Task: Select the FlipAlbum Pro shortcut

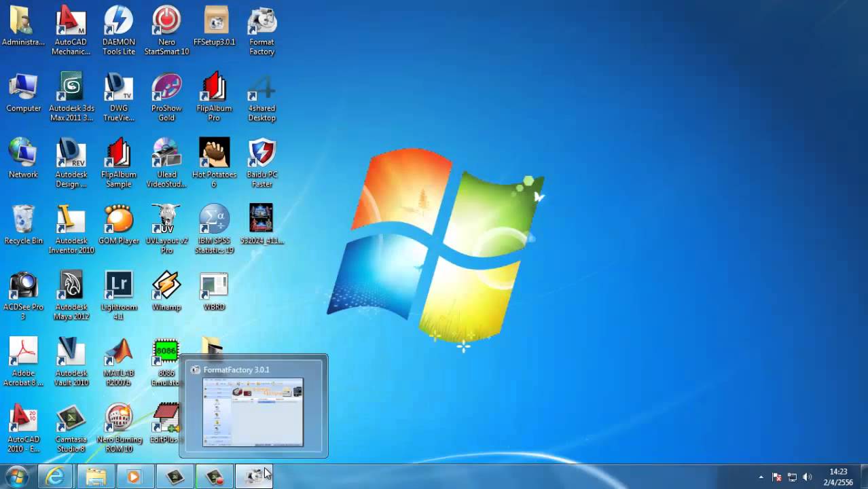Action: click(x=214, y=98)
